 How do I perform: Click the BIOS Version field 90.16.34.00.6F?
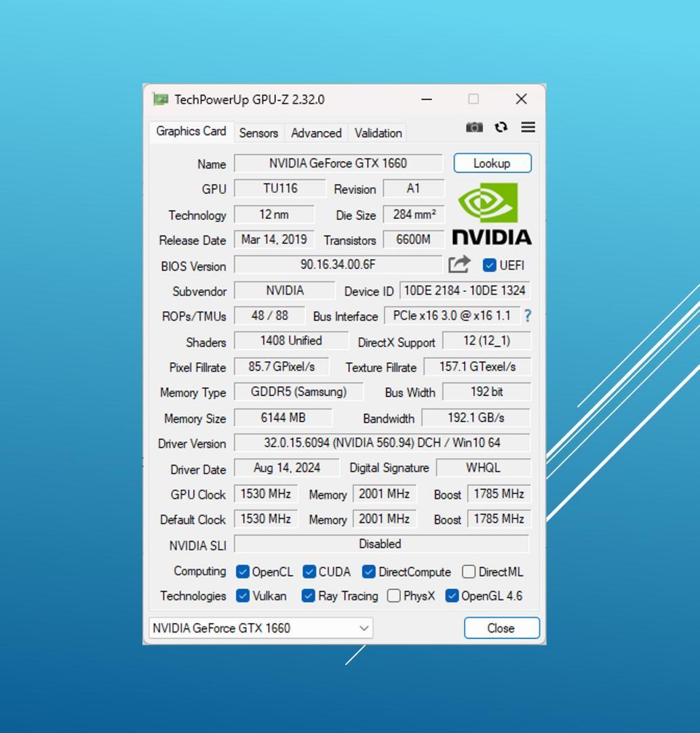pos(338,265)
